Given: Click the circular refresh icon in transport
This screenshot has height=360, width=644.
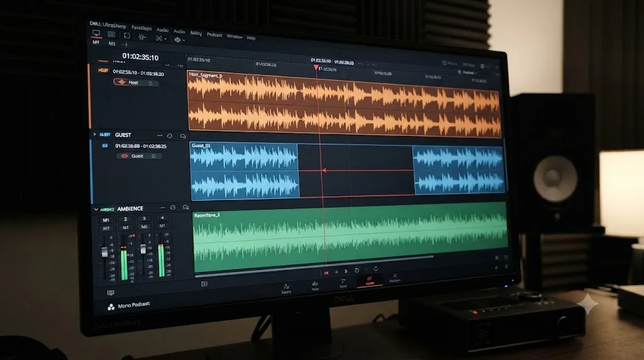Looking at the screenshot, I should pyautogui.click(x=376, y=268).
